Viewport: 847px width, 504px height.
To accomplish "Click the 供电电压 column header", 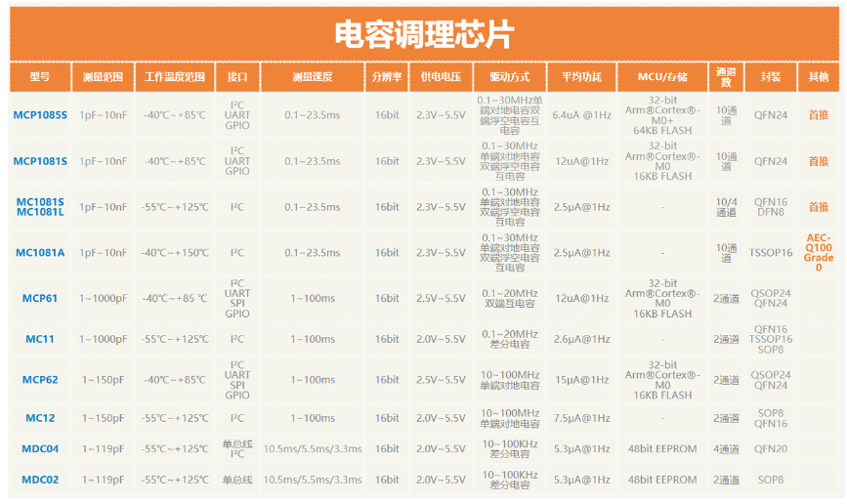I will pos(441,77).
